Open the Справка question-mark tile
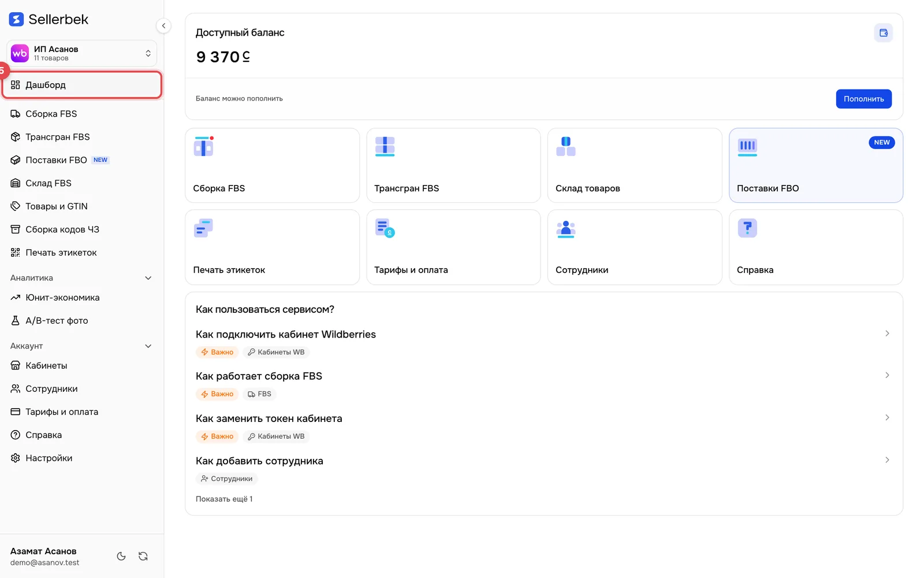 (816, 247)
